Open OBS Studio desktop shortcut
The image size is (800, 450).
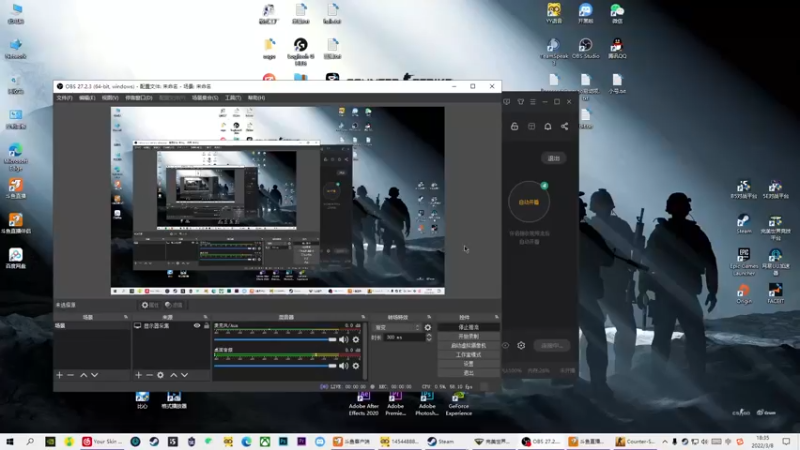click(585, 48)
